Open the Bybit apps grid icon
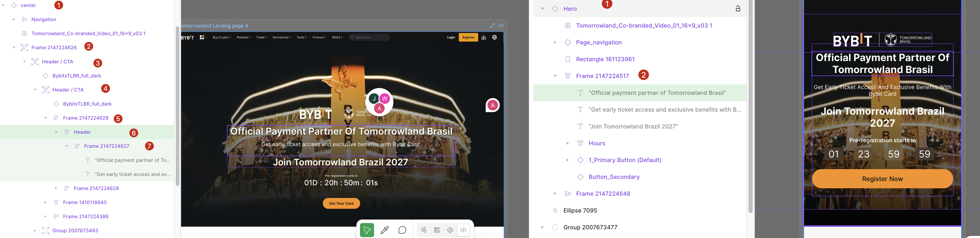980x238 pixels. [202, 37]
